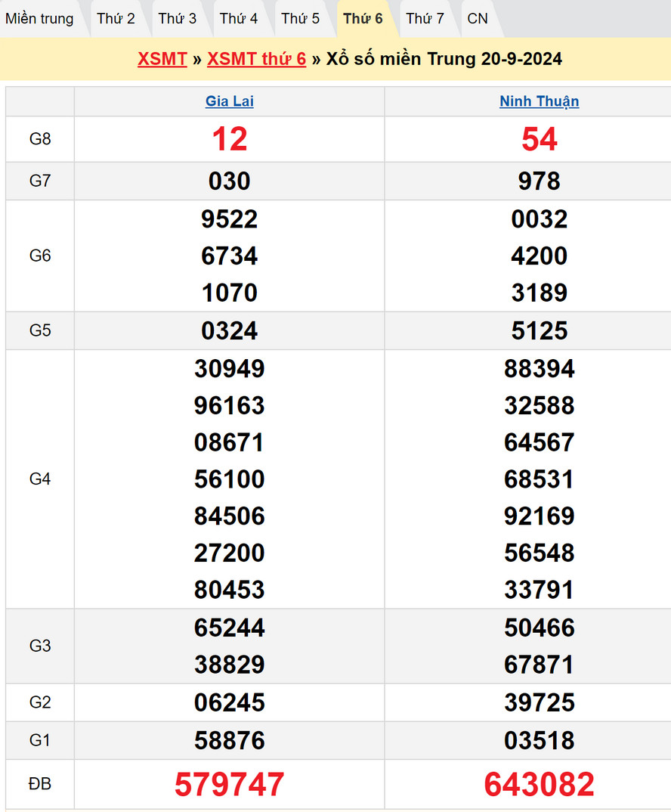This screenshot has height=812, width=671.
Task: Open the Miền trung tab
Action: pos(39,19)
